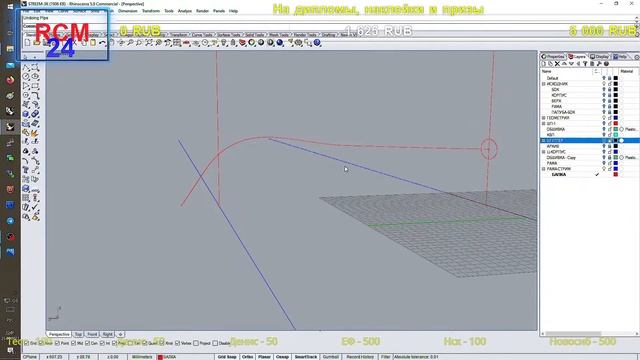Select the Zoom Window tool
Viewport: 640px width, 360px height.
140,42
